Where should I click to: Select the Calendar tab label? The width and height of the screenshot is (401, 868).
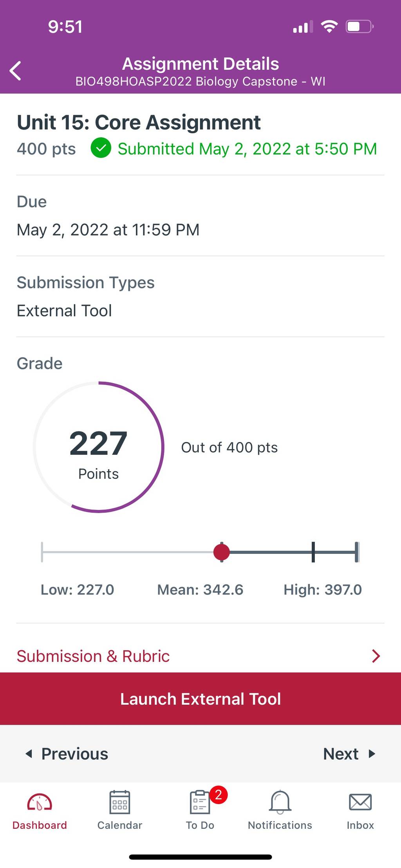120,825
